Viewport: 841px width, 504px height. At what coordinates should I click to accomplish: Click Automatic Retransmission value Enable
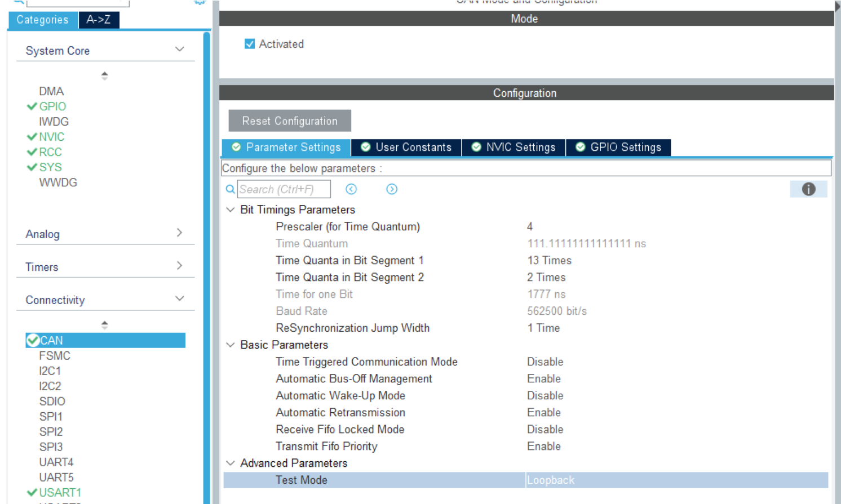[544, 412]
